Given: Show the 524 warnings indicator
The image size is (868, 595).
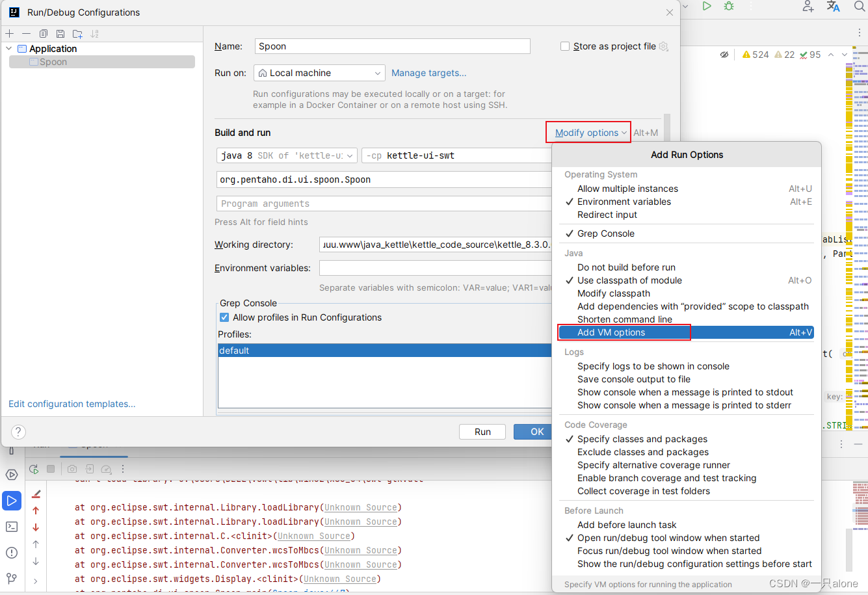Looking at the screenshot, I should pyautogui.click(x=756, y=55).
